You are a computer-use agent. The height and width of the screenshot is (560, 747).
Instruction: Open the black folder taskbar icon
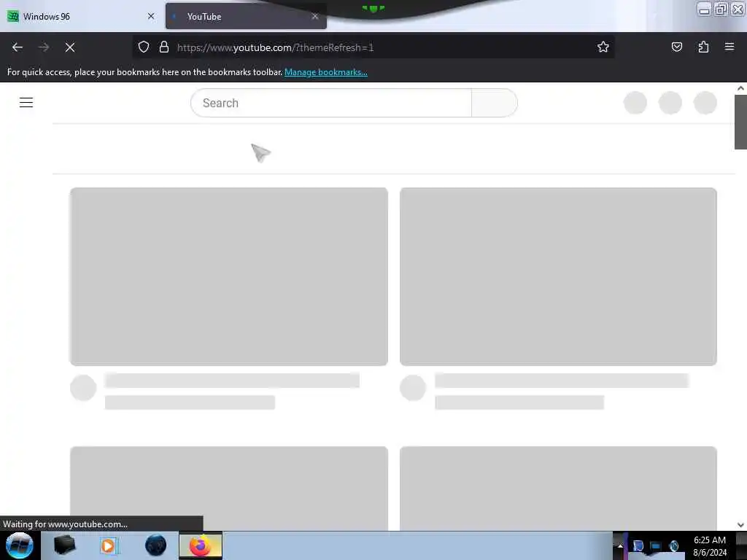point(64,545)
